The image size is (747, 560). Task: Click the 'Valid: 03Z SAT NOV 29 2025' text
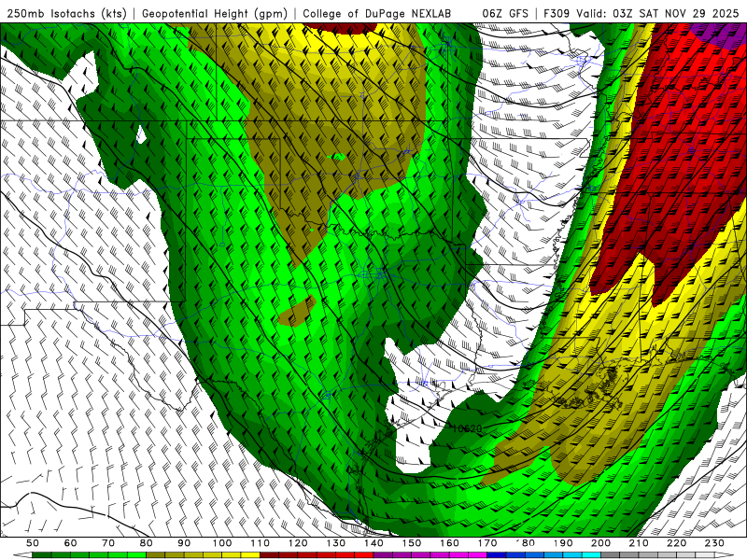pyautogui.click(x=657, y=13)
